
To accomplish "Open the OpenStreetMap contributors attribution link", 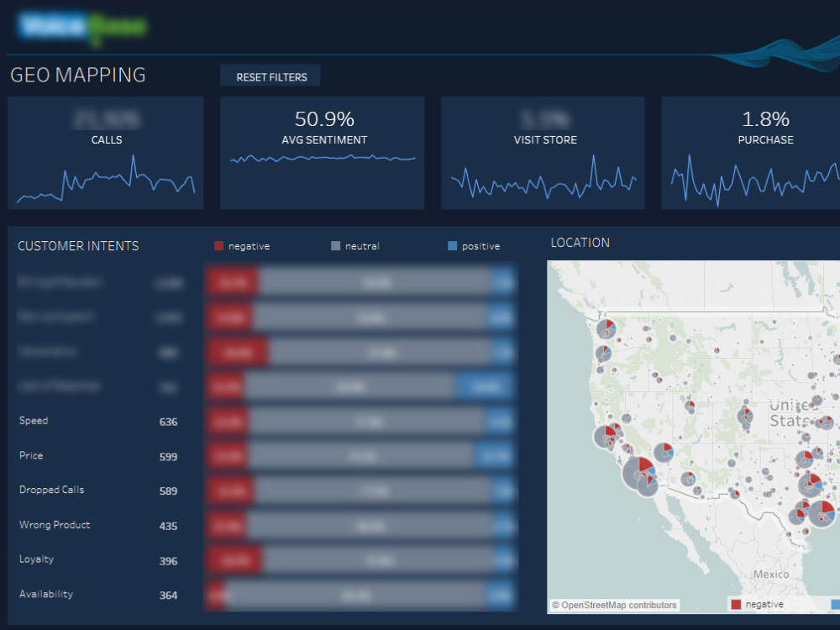I will coord(614,604).
